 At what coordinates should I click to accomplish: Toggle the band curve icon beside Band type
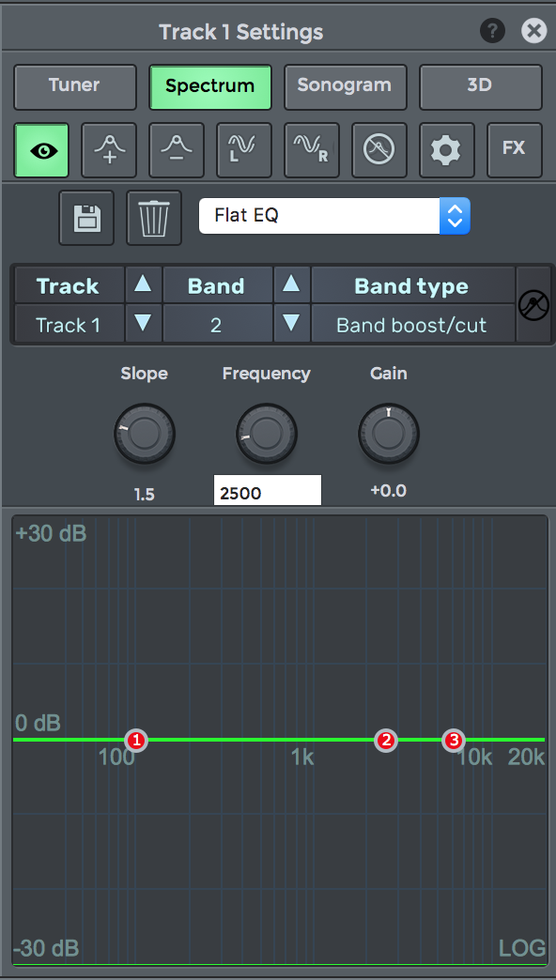coord(533,305)
